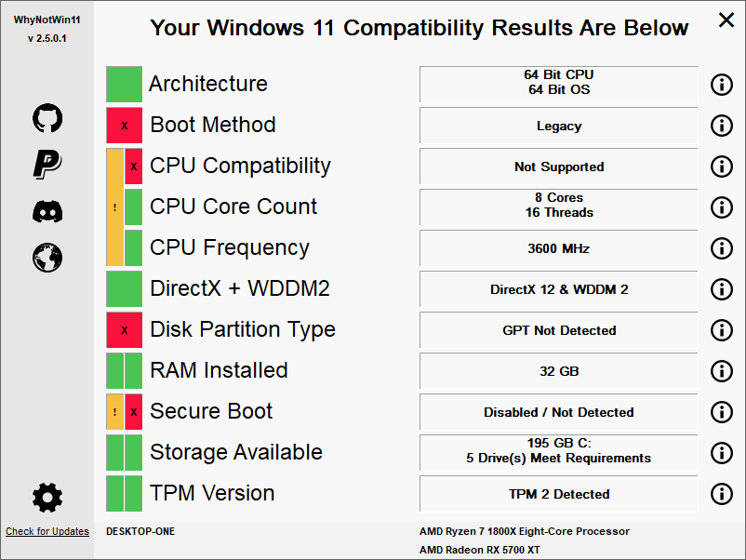The image size is (746, 560).
Task: Show info for Architecture result
Action: 722,85
